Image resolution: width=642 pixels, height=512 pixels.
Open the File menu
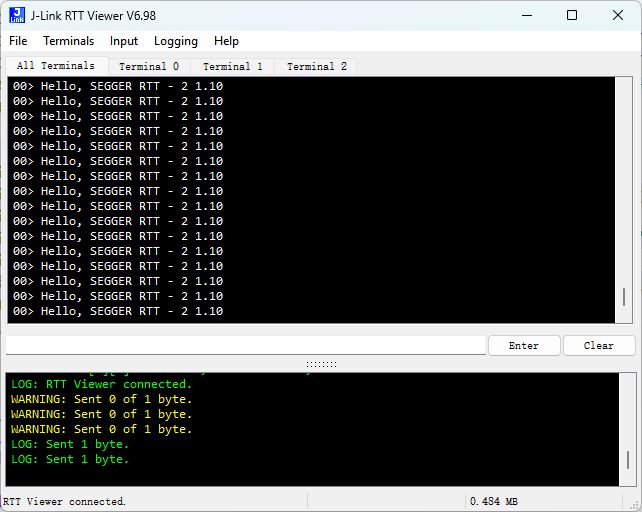(x=18, y=41)
